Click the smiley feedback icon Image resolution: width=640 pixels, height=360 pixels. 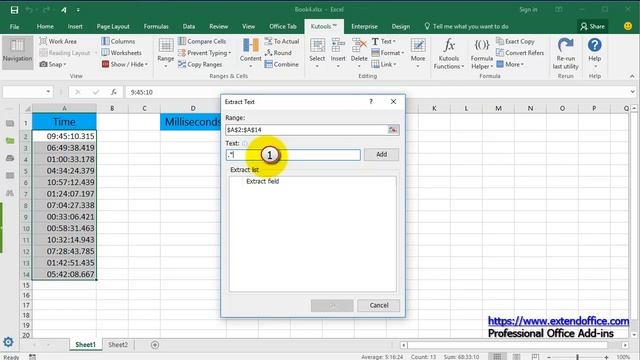click(628, 26)
